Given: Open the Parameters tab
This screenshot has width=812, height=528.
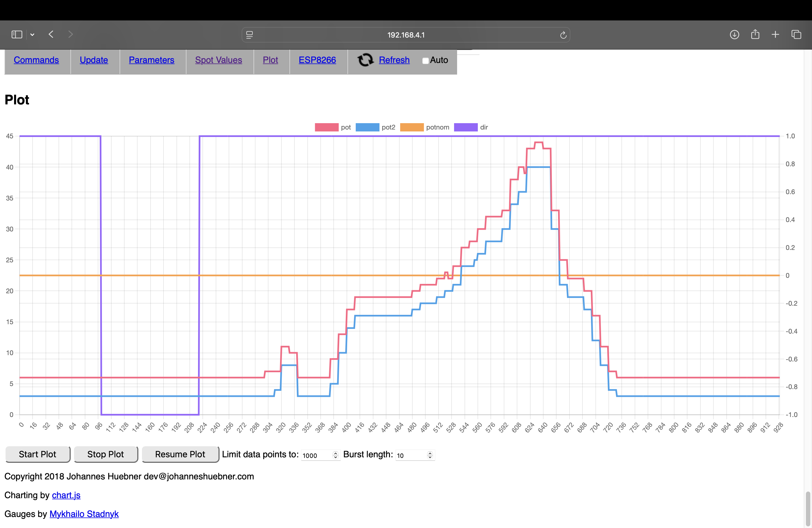Looking at the screenshot, I should [x=151, y=60].
